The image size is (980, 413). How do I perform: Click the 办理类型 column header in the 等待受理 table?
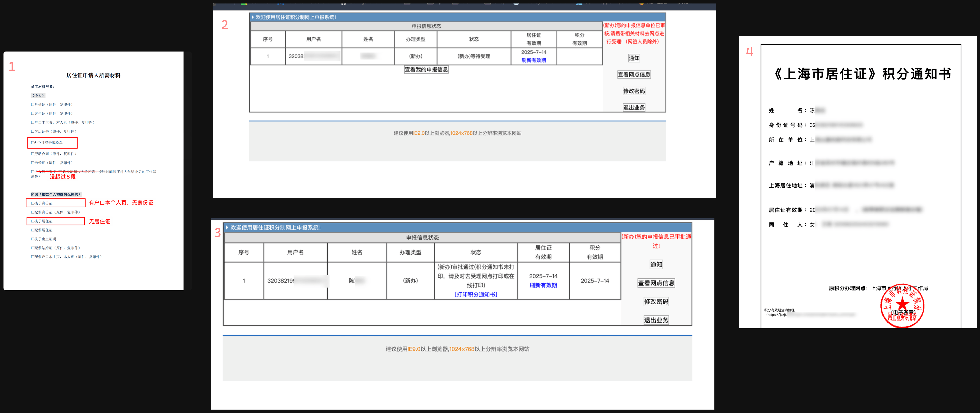[415, 39]
